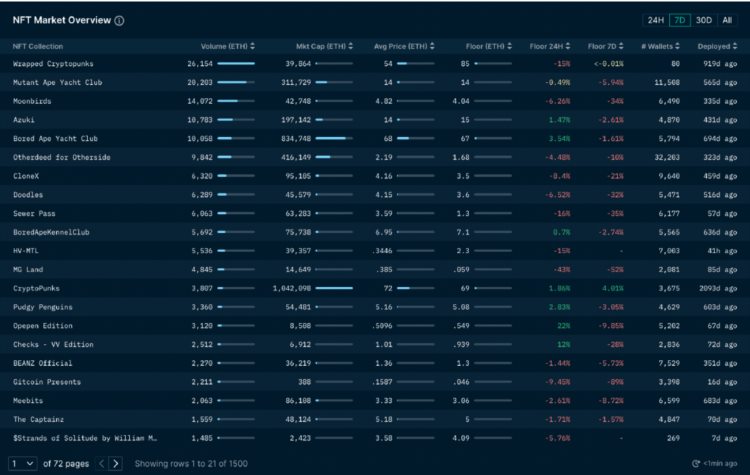The image size is (750, 475).
Task: Go to previous page with left chevron
Action: click(x=101, y=463)
